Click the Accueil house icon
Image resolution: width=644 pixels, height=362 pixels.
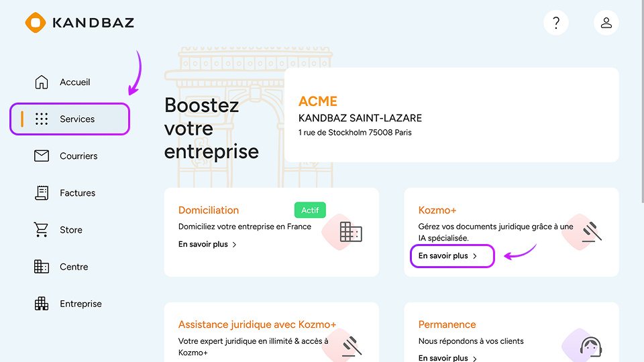pos(42,82)
